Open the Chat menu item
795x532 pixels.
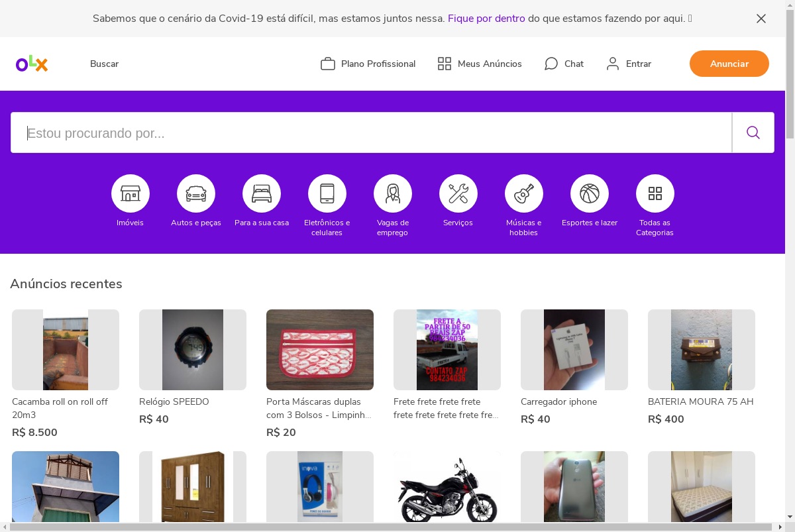click(564, 64)
